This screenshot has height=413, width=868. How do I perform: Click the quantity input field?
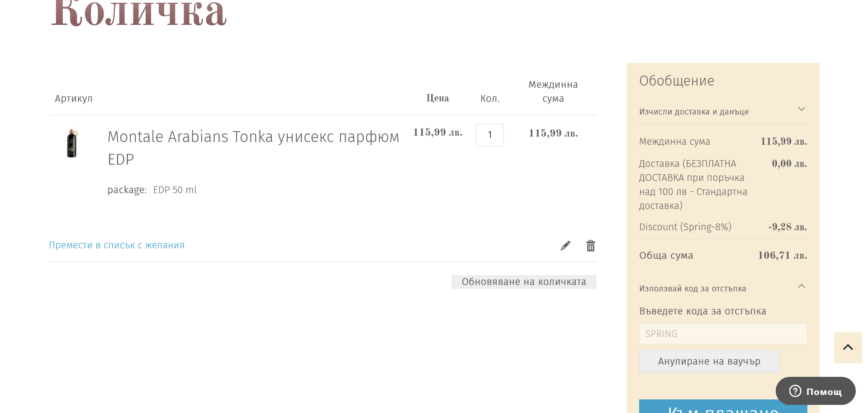point(490,135)
